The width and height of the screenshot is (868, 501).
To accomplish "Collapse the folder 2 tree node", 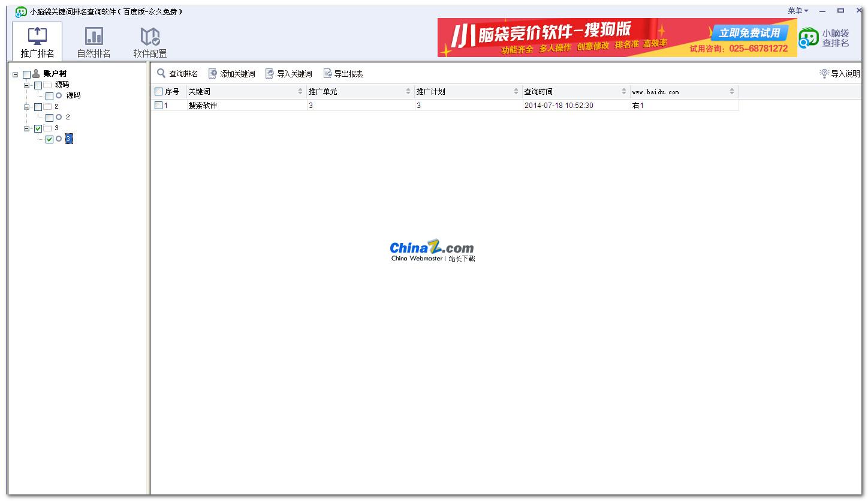I will point(26,107).
